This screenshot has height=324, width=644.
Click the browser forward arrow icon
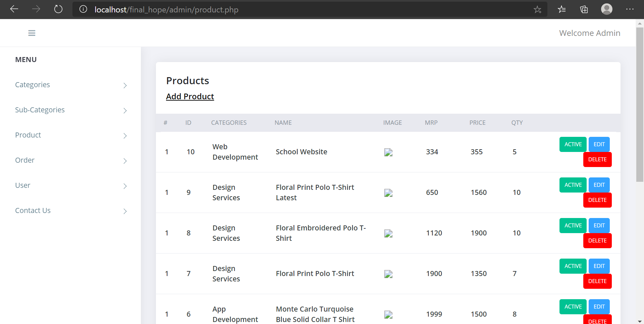(x=36, y=9)
